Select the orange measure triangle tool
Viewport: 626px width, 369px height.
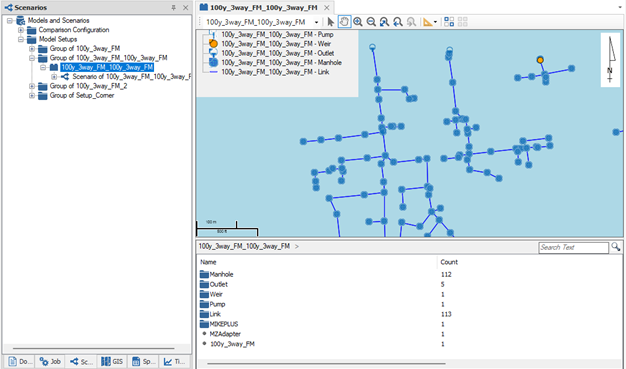pyautogui.click(x=428, y=22)
